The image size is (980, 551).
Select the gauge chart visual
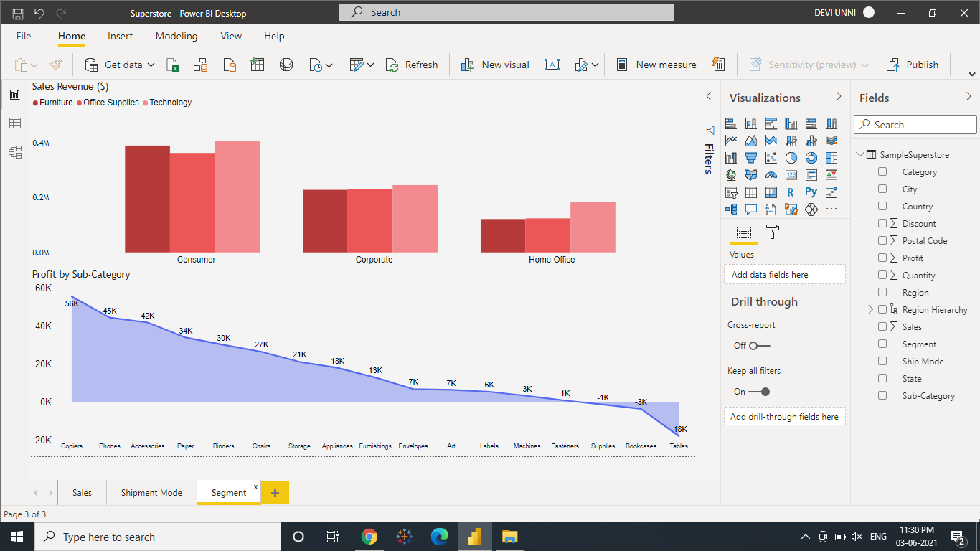(771, 174)
